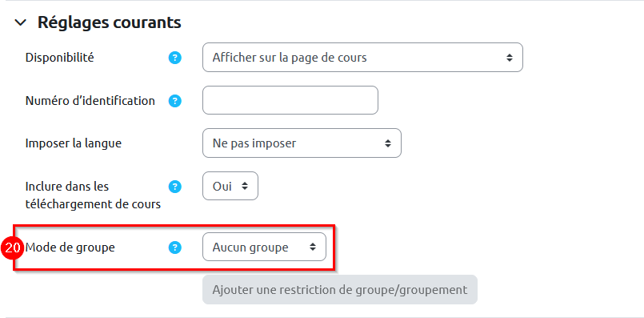Open the Oui dropdown for course downloads
This screenshot has width=644, height=318.
pos(230,187)
